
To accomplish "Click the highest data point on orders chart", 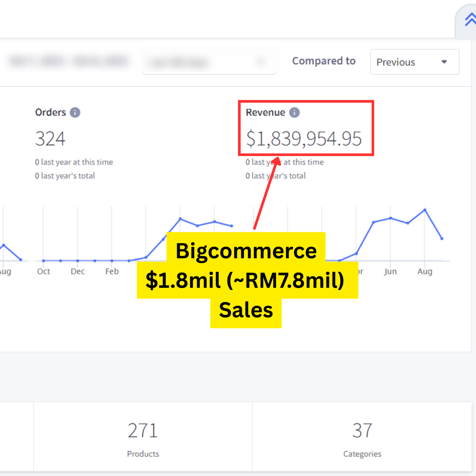I will click(x=180, y=219).
